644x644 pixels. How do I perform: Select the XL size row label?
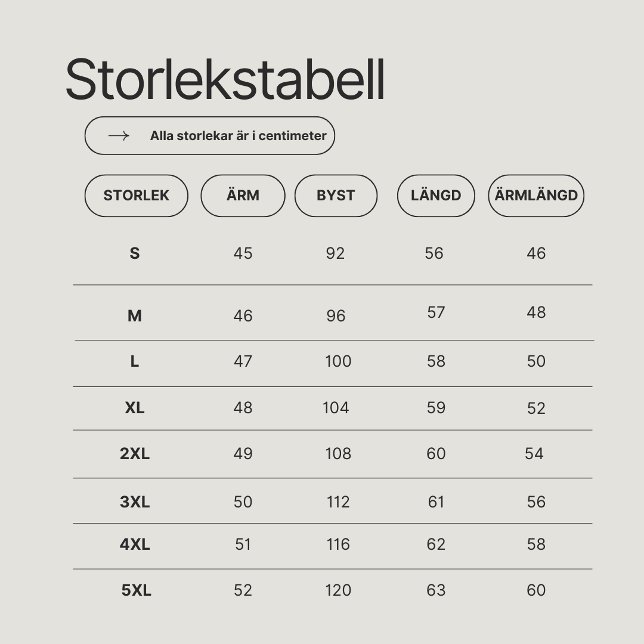pyautogui.click(x=135, y=408)
